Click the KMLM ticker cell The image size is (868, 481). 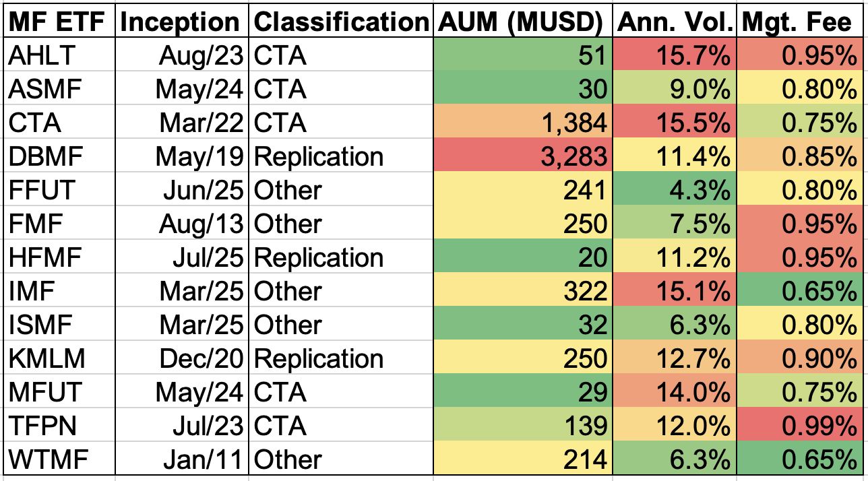[x=59, y=358]
